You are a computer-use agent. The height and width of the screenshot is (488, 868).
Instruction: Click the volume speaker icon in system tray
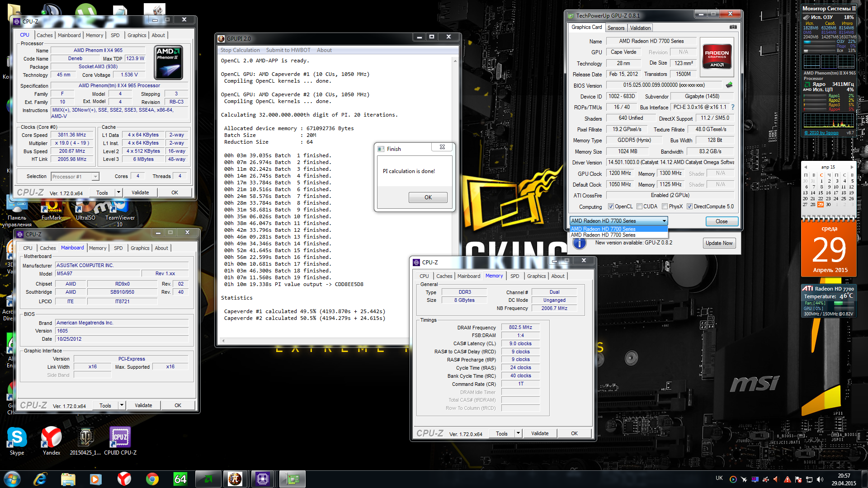[820, 479]
